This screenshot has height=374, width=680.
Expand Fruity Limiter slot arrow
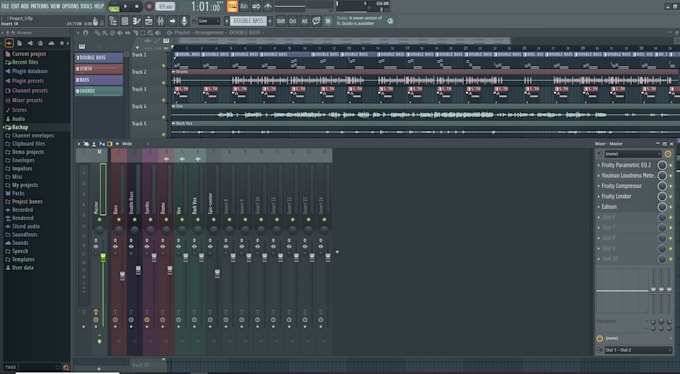coord(599,197)
